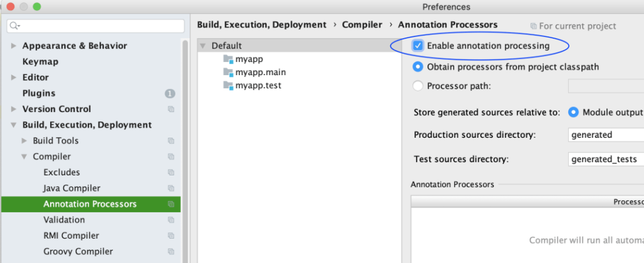
Task: Click the search magnifier icon in search box
Action: click(15, 26)
